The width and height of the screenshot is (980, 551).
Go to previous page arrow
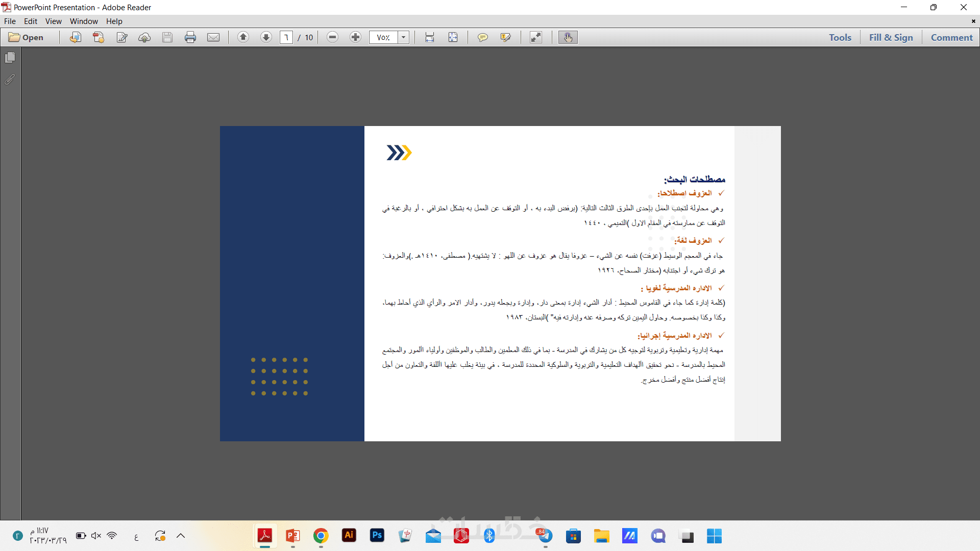click(243, 37)
